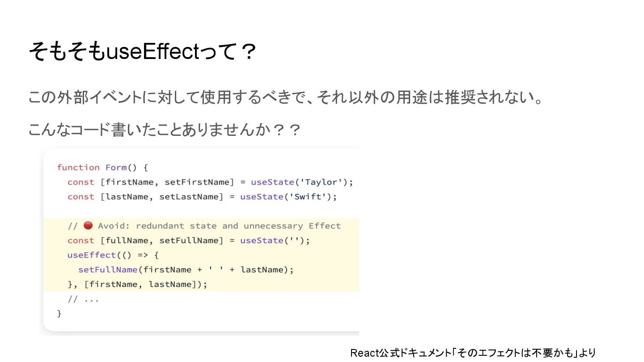The image size is (644, 362).
Task: Click the setFirstName identifier
Action: tap(197, 182)
